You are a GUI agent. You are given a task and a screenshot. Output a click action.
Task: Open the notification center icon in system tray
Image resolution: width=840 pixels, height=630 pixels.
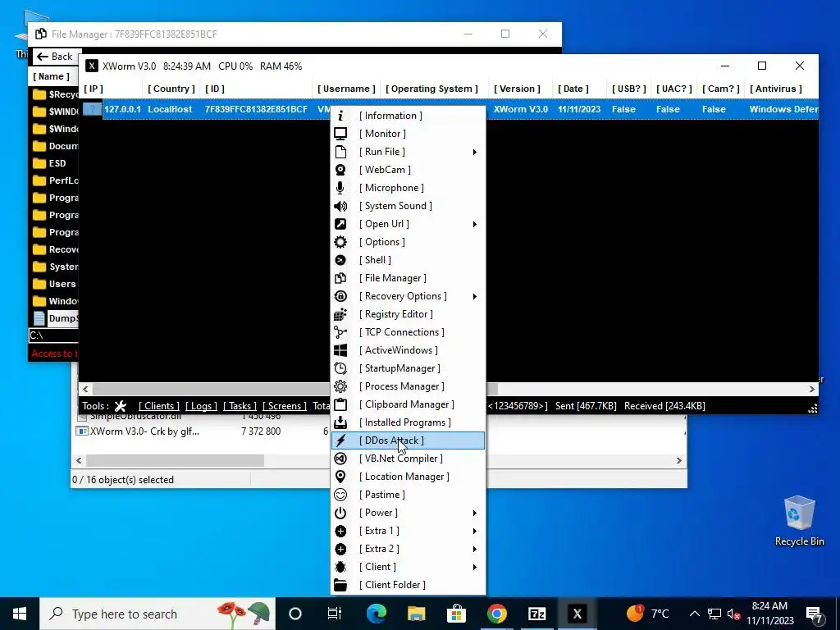[815, 614]
